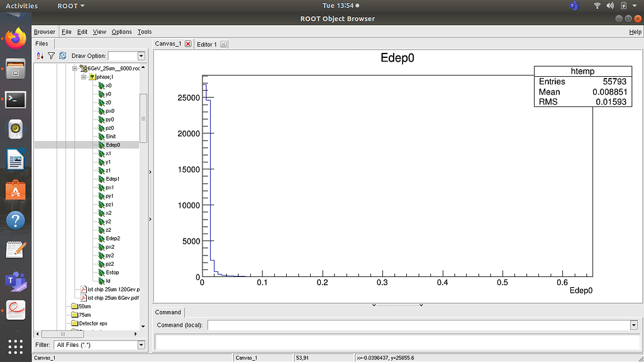Click the lower splitter arrow beside file panel

point(150,219)
